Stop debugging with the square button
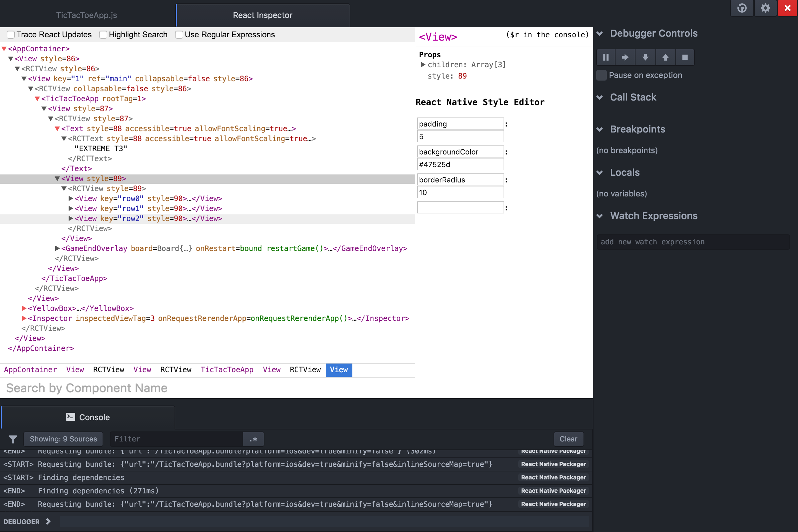Viewport: 798px width, 532px height. point(685,57)
